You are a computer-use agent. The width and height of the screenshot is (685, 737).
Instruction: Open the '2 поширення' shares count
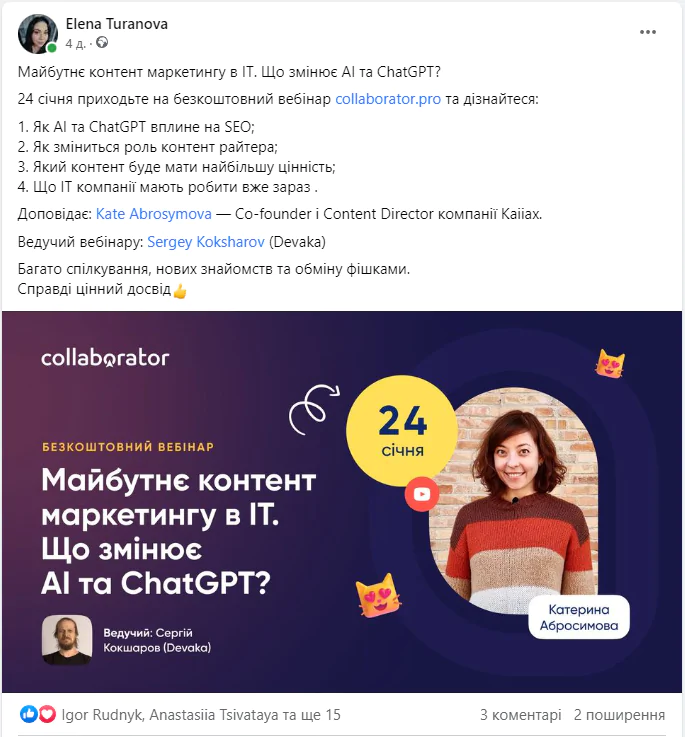tap(619, 715)
